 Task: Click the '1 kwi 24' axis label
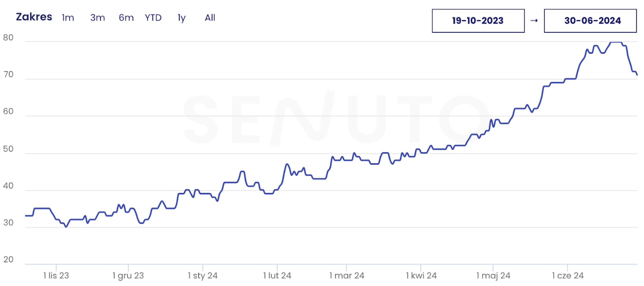click(421, 275)
